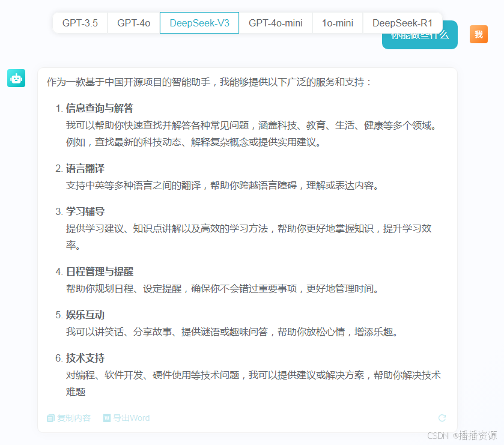The height and width of the screenshot is (445, 504).
Task: Click the heading 信息查询与解答
Action: point(100,108)
